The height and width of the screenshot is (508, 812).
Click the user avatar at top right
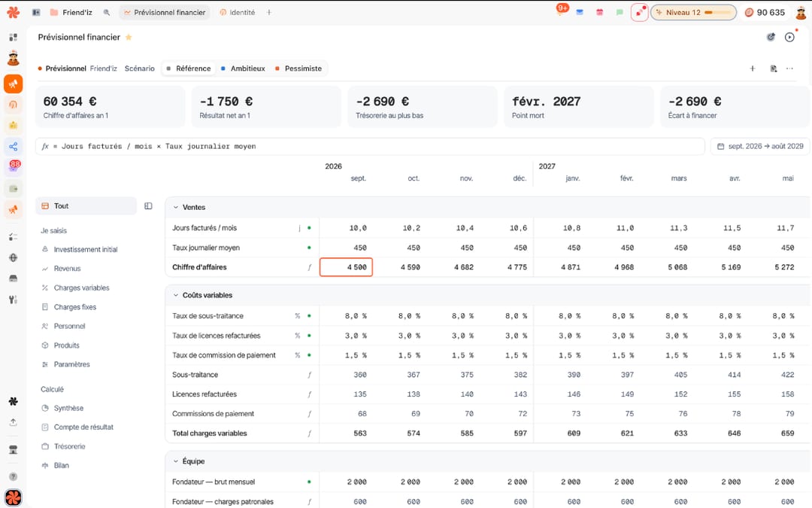(x=801, y=13)
